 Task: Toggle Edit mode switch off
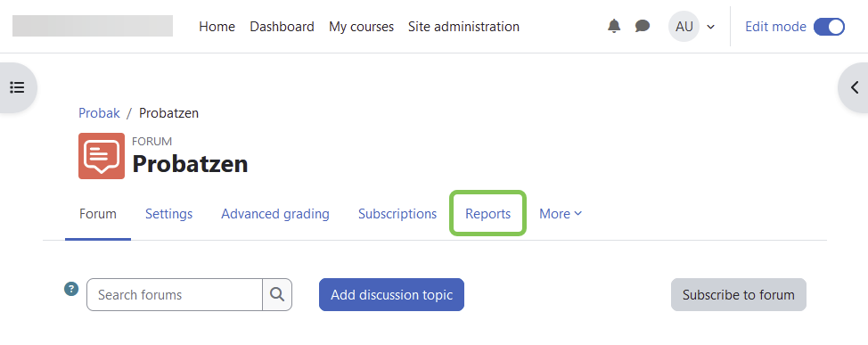(829, 27)
